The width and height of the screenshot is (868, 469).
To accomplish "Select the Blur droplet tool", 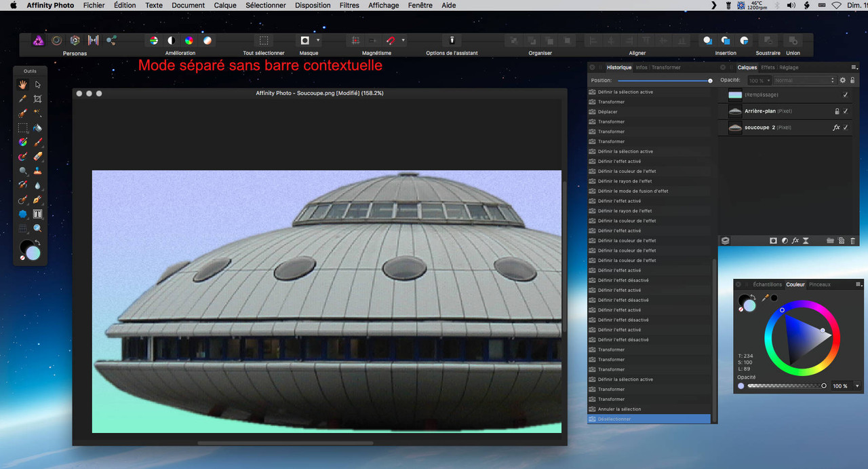I will pyautogui.click(x=38, y=185).
